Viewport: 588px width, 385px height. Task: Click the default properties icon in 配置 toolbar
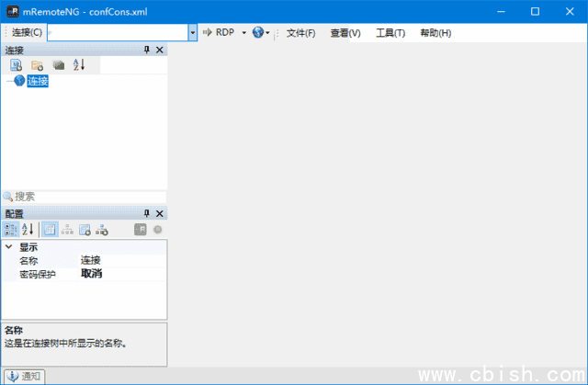85,230
